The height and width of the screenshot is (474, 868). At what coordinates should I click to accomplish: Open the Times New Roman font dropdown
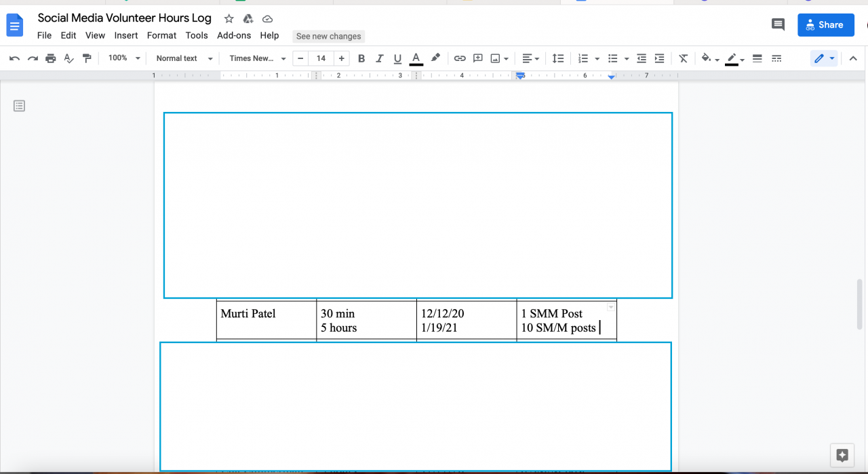click(258, 58)
